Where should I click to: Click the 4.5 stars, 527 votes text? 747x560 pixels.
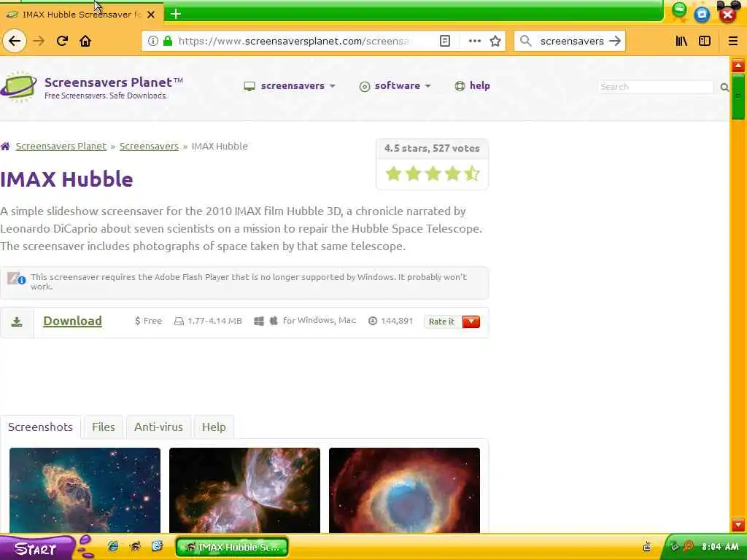tap(432, 148)
